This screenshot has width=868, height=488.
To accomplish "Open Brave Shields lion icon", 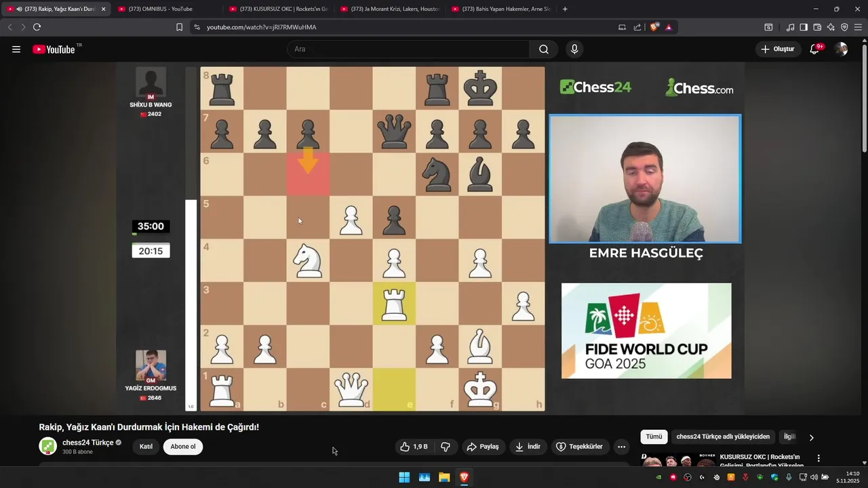I will pos(654,27).
